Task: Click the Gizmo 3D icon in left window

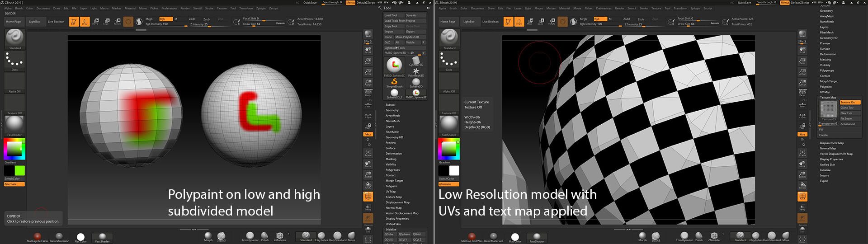Action: [128, 21]
